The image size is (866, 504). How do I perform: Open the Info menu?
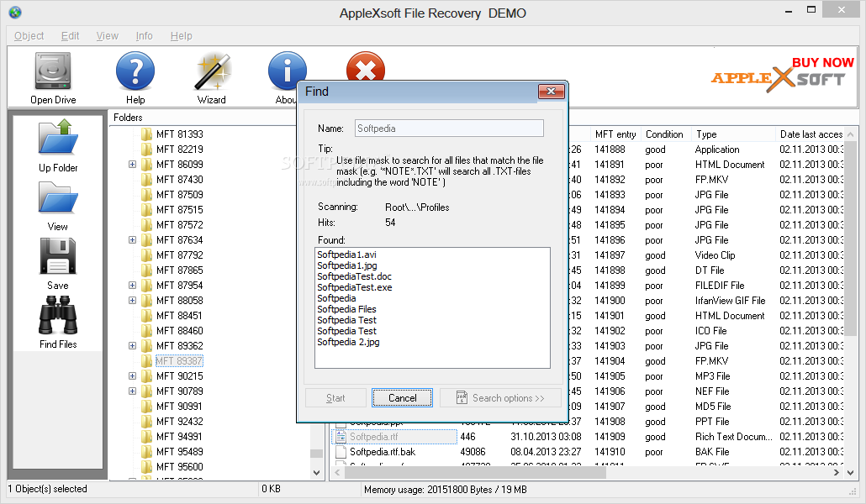point(144,36)
